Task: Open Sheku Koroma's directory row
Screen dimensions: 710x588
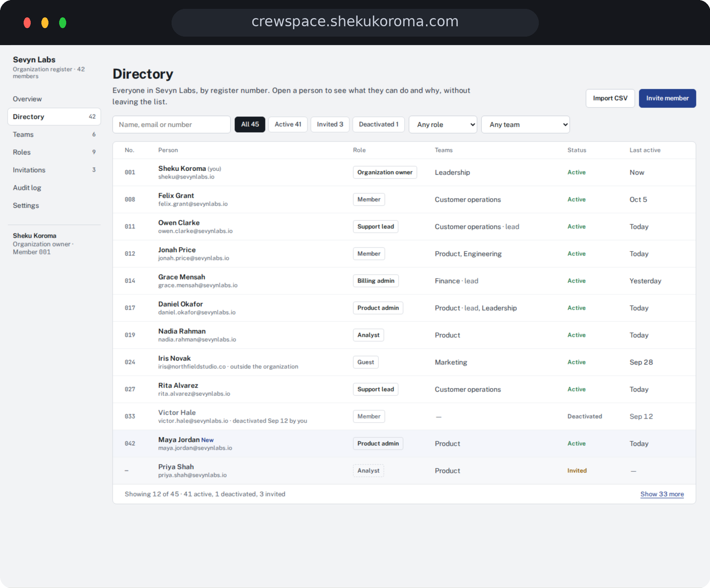Action: [404, 172]
